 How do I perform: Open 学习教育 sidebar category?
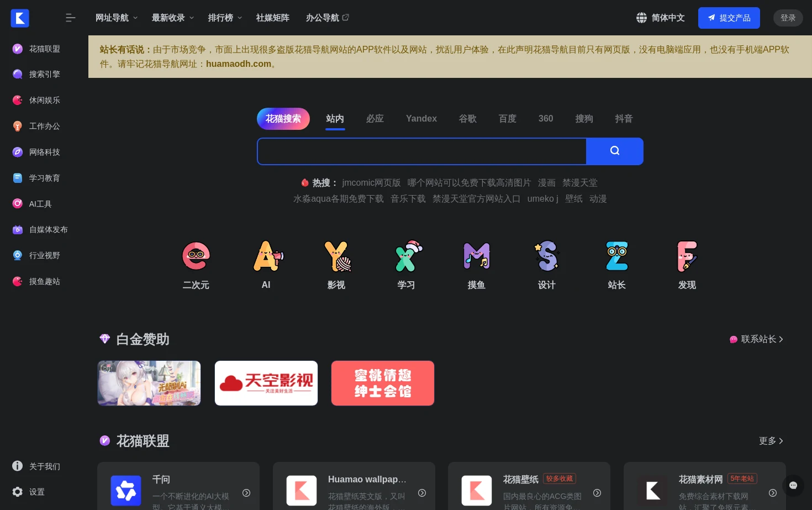pyautogui.click(x=36, y=178)
